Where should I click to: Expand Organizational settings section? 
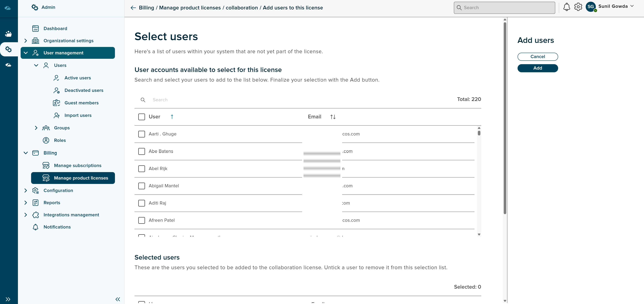[26, 41]
